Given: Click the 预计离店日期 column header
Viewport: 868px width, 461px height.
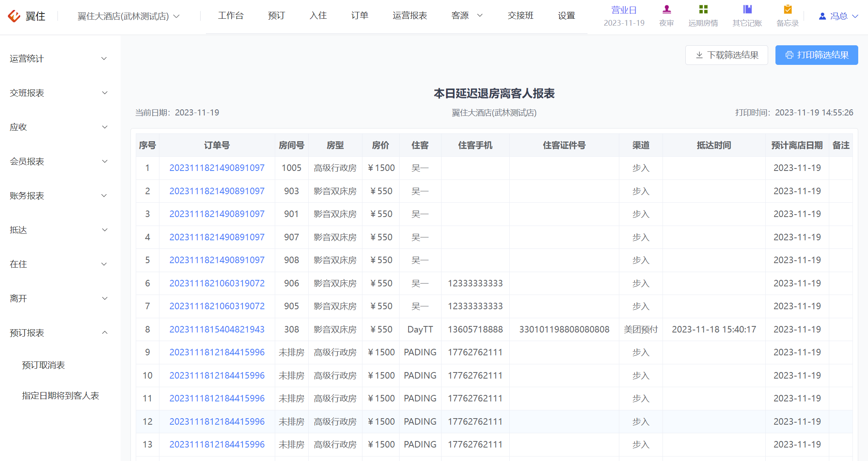Looking at the screenshot, I should (x=797, y=145).
